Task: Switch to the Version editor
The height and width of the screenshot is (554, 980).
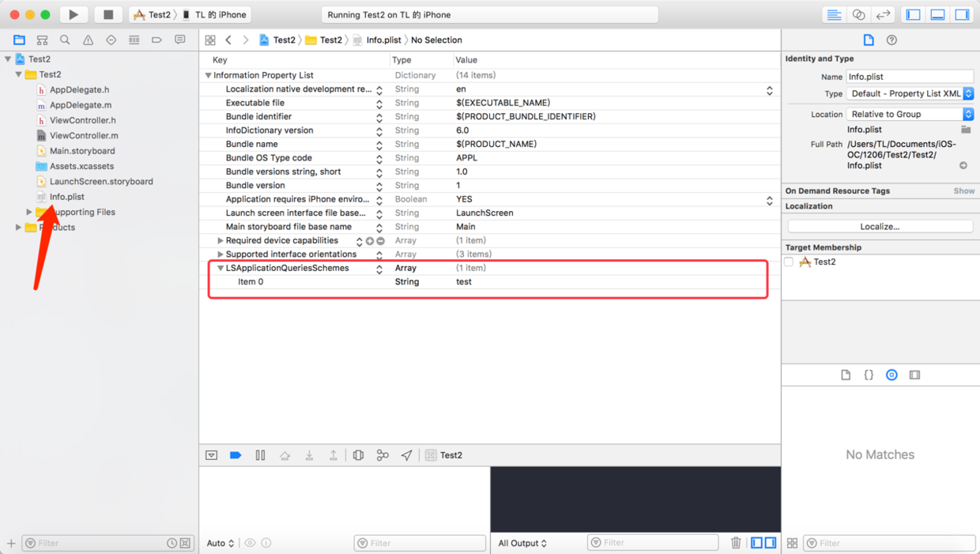Action: [x=883, y=14]
